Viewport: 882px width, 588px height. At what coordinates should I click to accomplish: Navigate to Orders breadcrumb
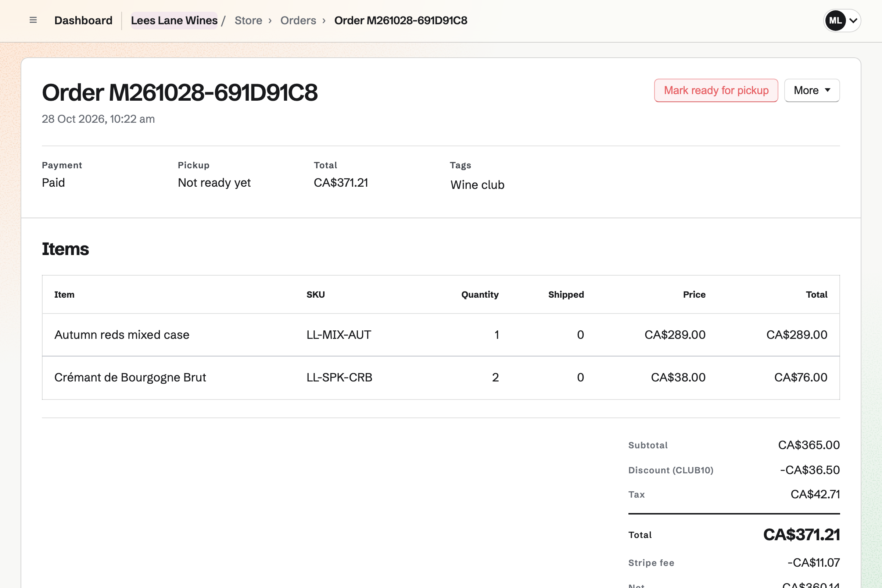[x=298, y=20]
